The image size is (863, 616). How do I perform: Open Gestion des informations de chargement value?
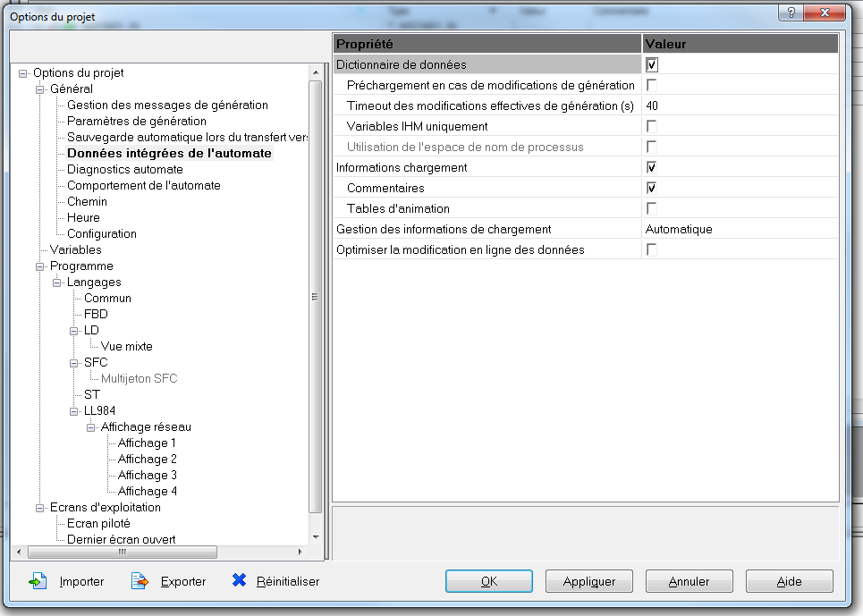click(x=740, y=230)
